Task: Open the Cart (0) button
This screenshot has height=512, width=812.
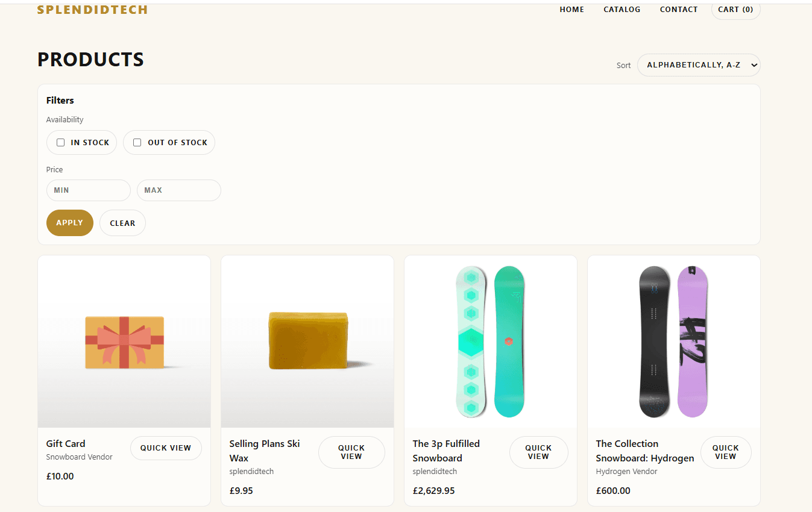Action: 735,10
